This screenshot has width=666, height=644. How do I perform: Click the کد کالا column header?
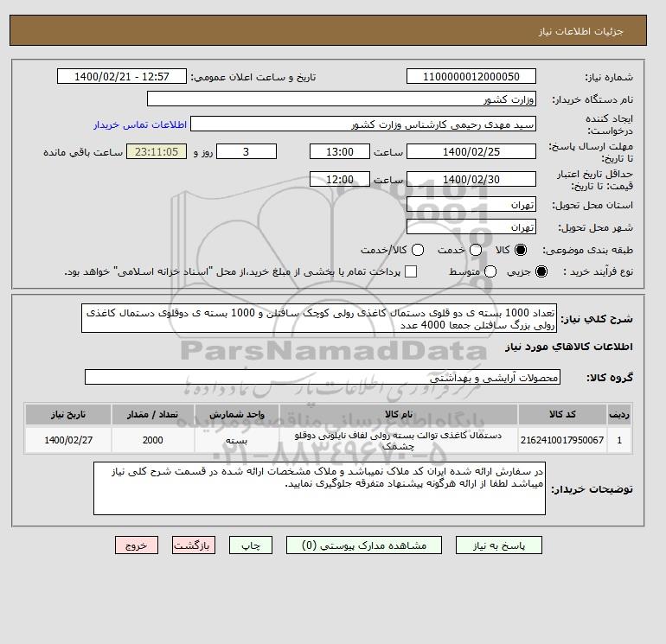click(x=562, y=414)
